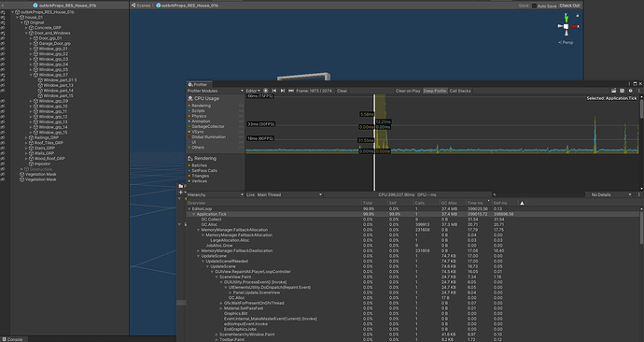Open the Main Thread dropdown
Viewport: 644px width, 342px height.
(289, 195)
